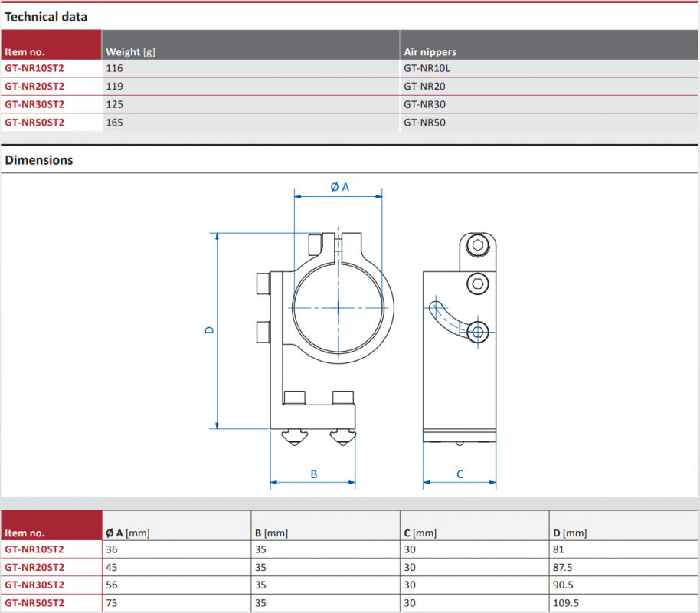The height and width of the screenshot is (613, 700).
Task: Click the D value 81
Action: click(x=558, y=549)
